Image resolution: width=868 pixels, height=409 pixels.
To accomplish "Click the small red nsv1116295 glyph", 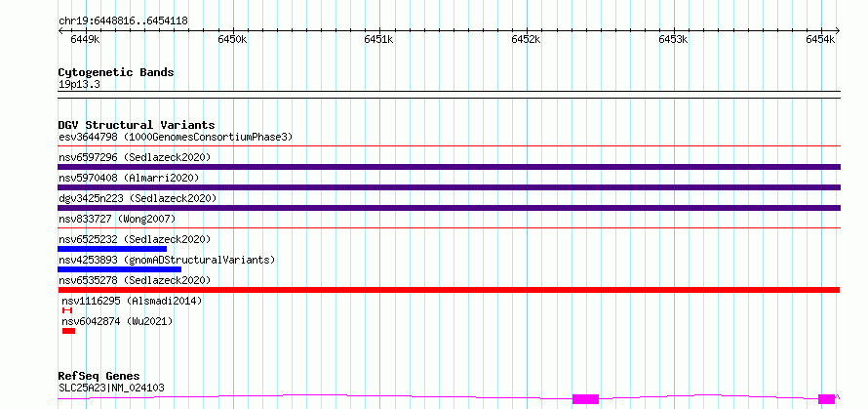I will tap(67, 310).
